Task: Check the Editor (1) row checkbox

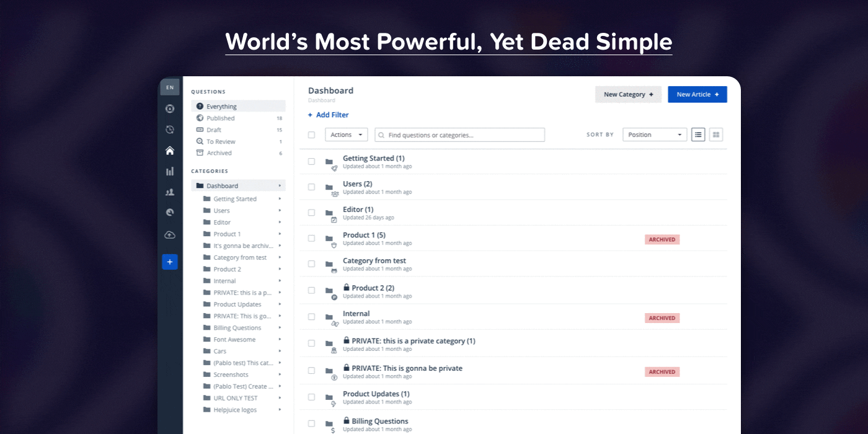Action: point(311,213)
